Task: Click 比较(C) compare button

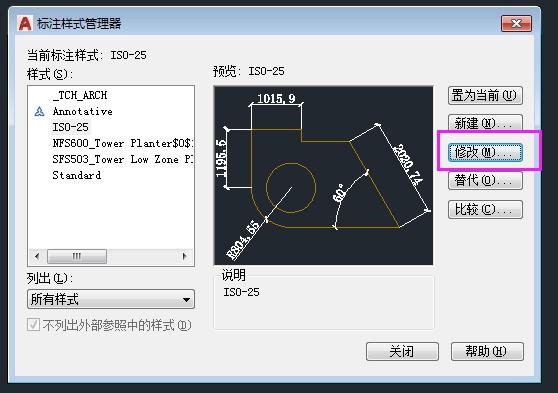Action: click(x=485, y=209)
